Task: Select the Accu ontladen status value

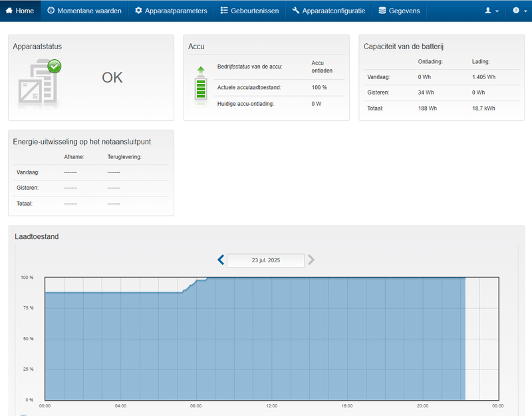Action: click(x=322, y=67)
